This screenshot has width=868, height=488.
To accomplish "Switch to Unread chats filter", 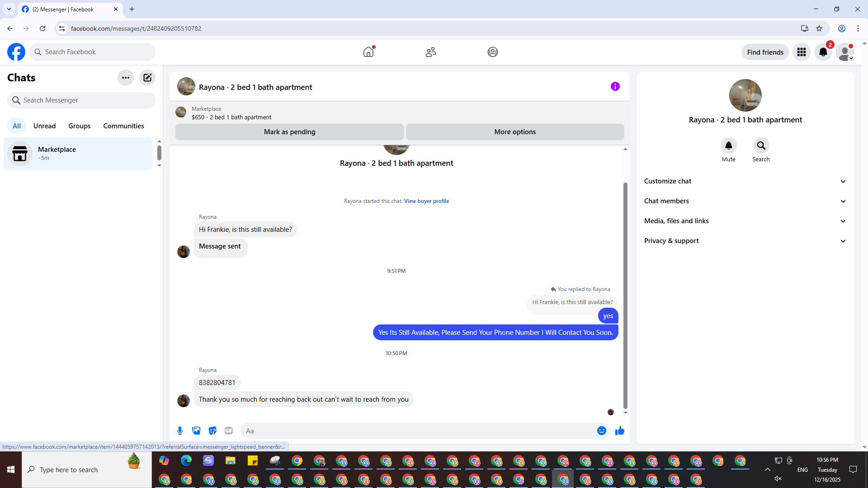I will (45, 126).
